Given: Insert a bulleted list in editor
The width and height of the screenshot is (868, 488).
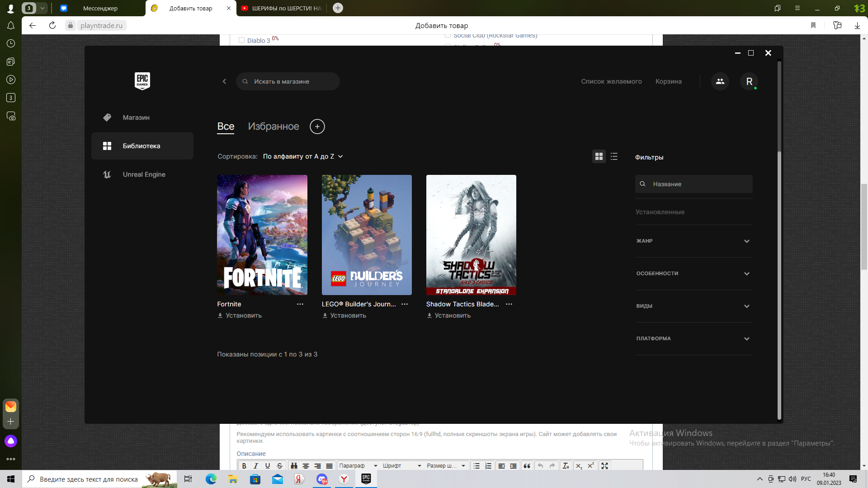Looking at the screenshot, I should [x=476, y=466].
